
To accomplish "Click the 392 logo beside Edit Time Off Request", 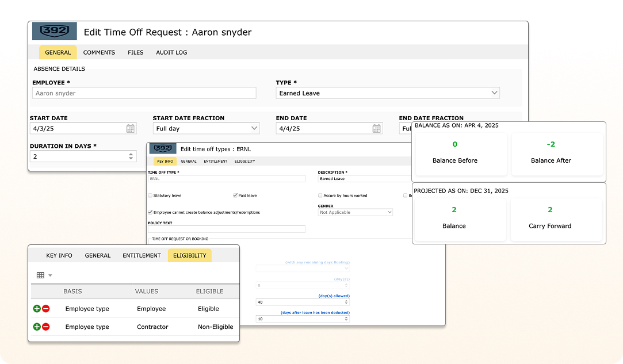I will point(55,31).
